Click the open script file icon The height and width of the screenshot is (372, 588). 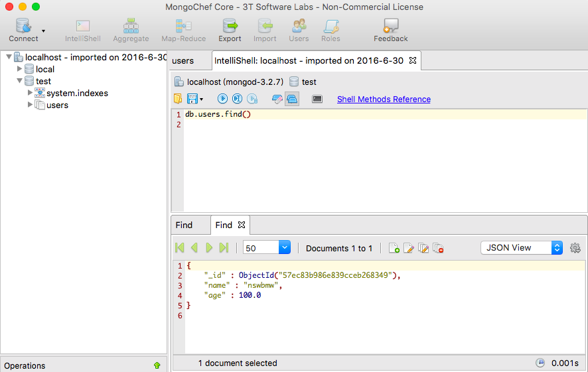click(x=178, y=99)
